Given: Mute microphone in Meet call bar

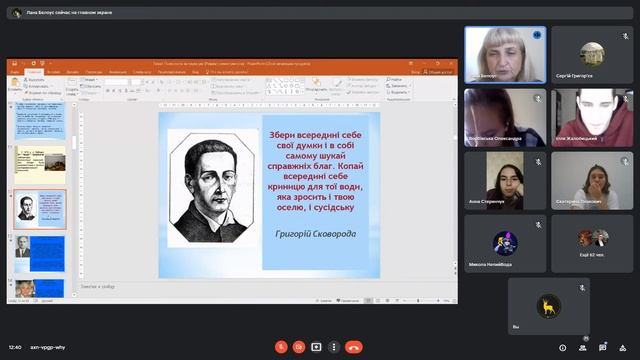Looking at the screenshot, I should click(x=281, y=347).
